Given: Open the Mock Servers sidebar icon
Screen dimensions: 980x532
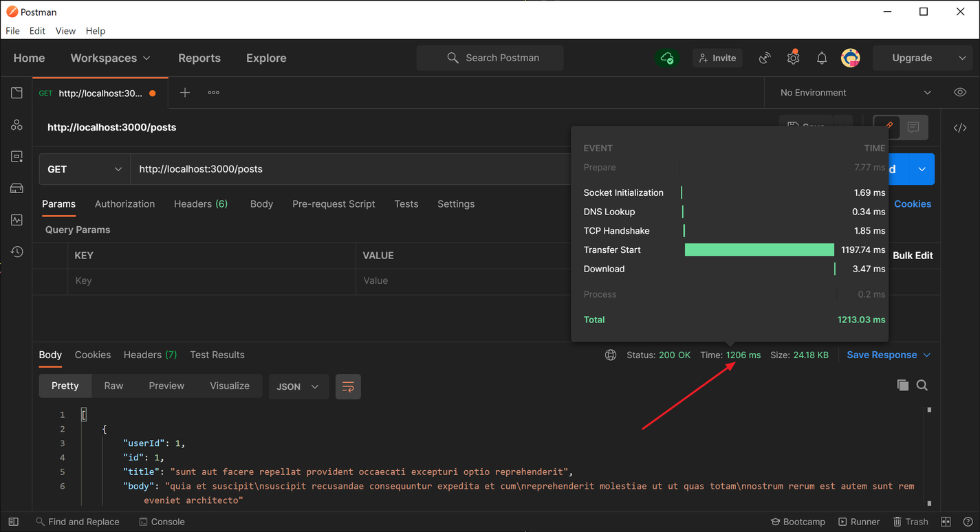Looking at the screenshot, I should tap(17, 188).
